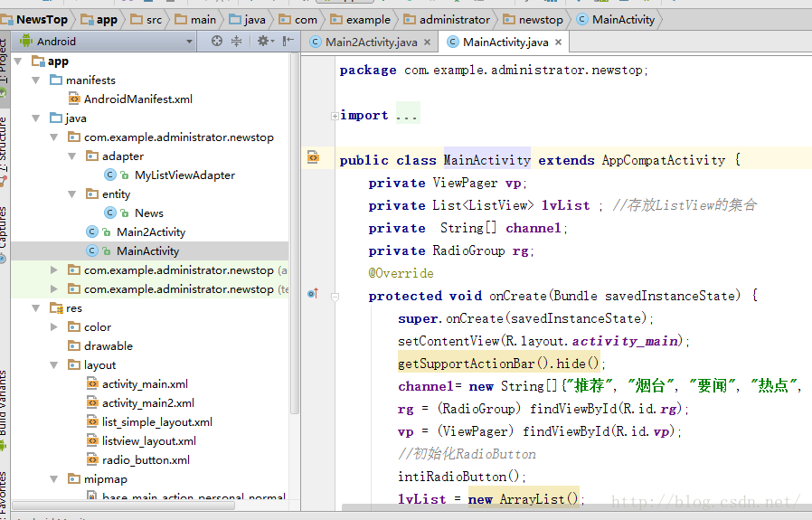Click the override gutter marker beside onCreate
Viewport: 812px width, 520px height.
tap(313, 294)
